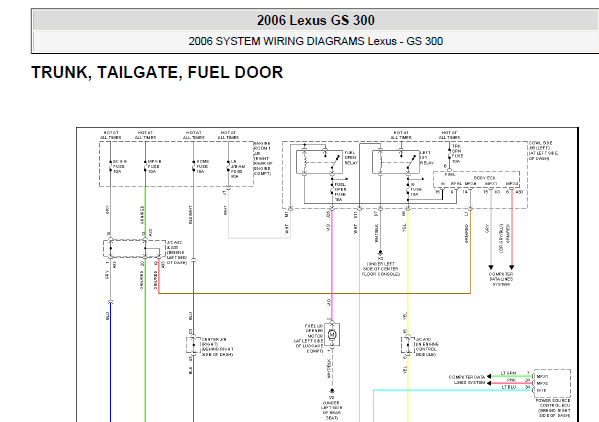The height and width of the screenshot is (422, 599).
Task: Click the 2006 System Wiring Diagrams subtitle
Action: click(x=316, y=41)
